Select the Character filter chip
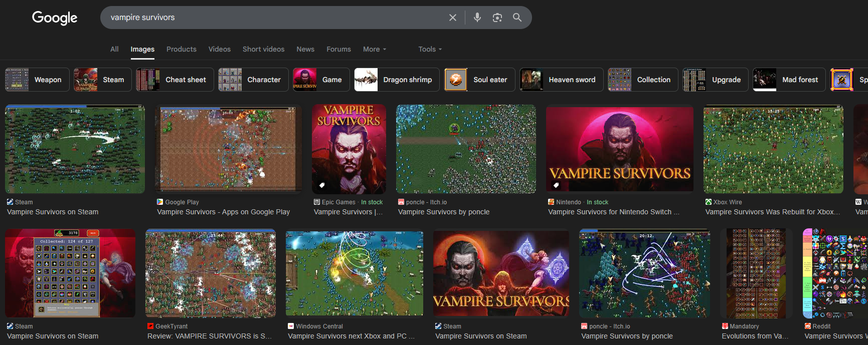The width and height of the screenshot is (868, 345). pyautogui.click(x=253, y=80)
